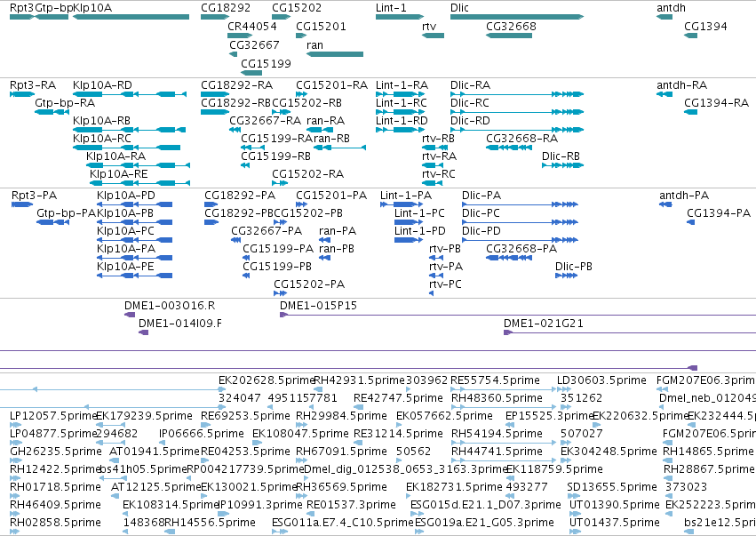Image resolution: width=756 pixels, height=536 pixels.
Task: Click the CG32668-PA protein label
Action: [521, 249]
